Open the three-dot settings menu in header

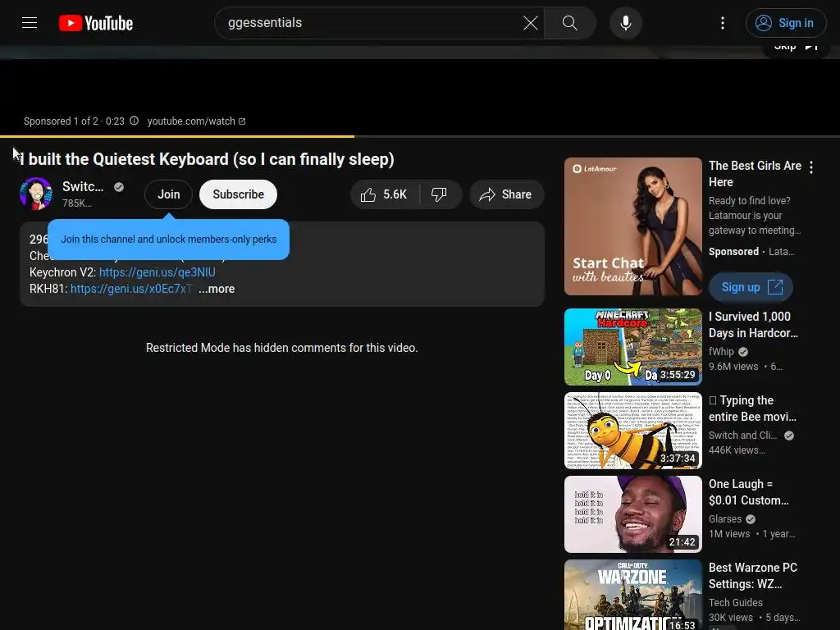click(x=723, y=23)
